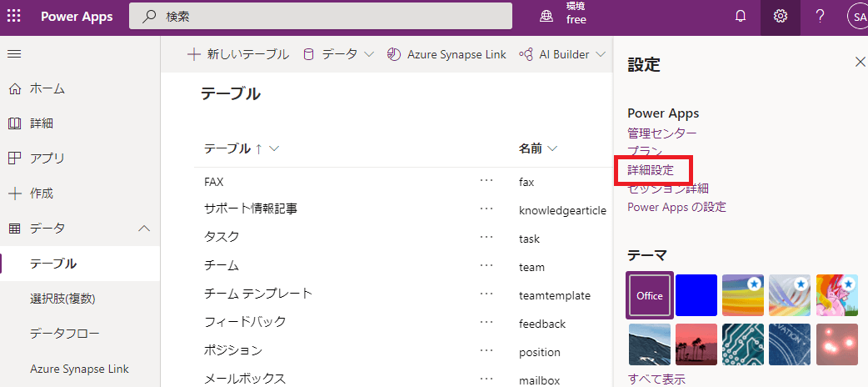Collapse the left navigation hamburger menu

coord(14,54)
